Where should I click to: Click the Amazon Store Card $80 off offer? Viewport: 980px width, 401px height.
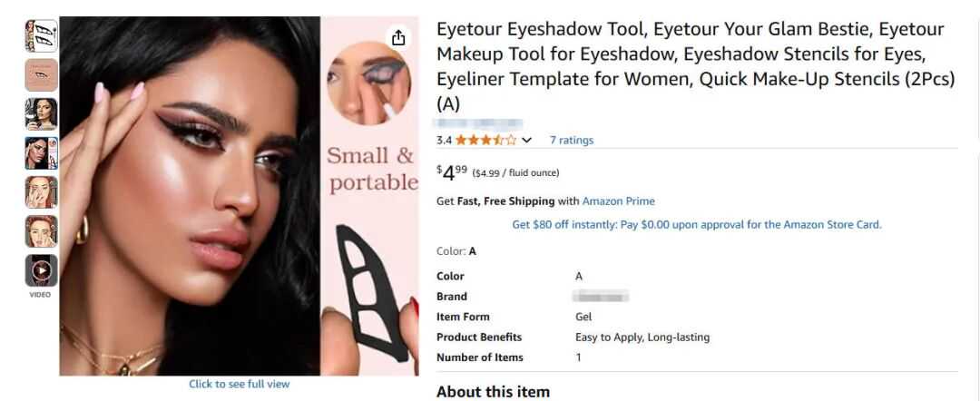(x=696, y=224)
